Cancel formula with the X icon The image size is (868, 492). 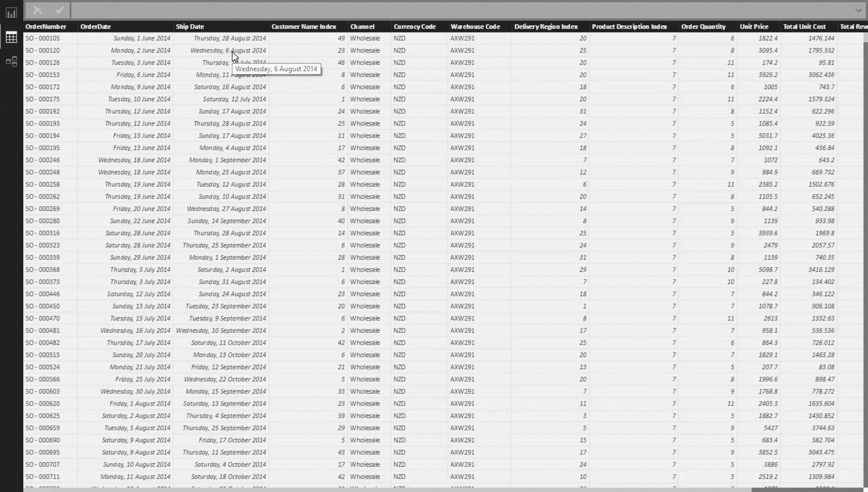(37, 10)
